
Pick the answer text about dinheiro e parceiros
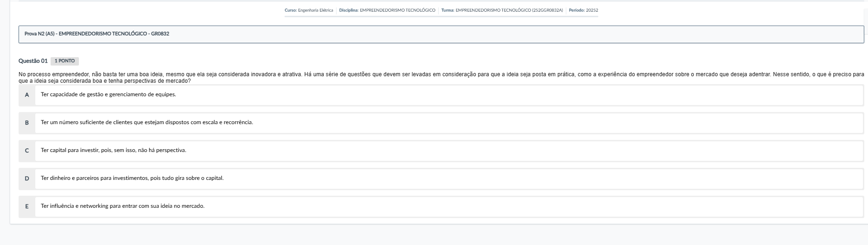[x=132, y=179]
